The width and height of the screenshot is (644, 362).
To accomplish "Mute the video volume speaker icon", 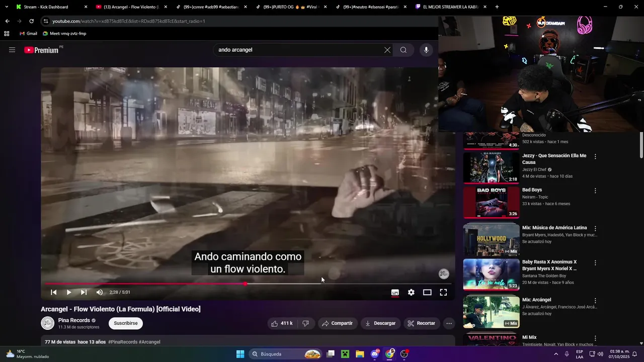I will 100,292.
